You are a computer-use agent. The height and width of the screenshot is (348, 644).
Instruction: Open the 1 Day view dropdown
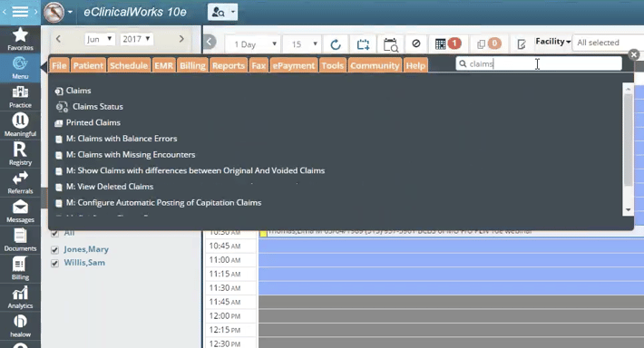[253, 43]
